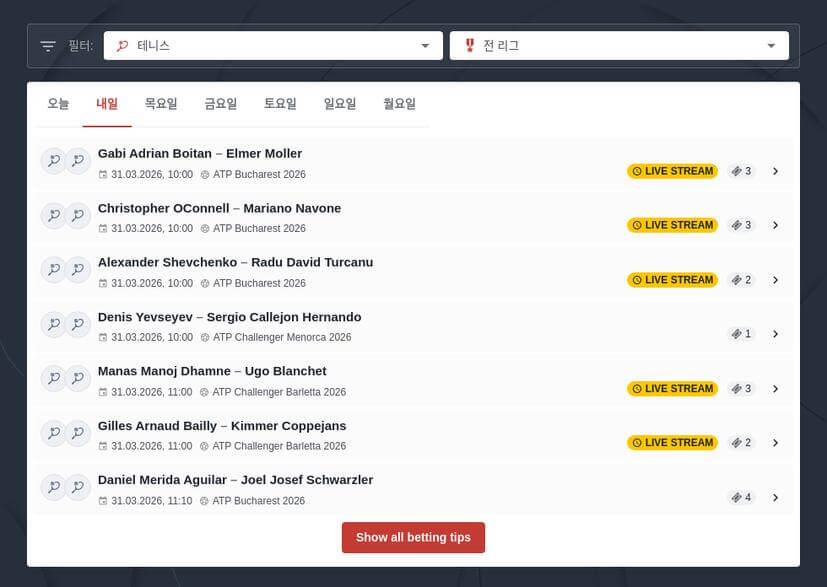Expand the Merida Aguilar vs Schwarzler chevron
This screenshot has height=587, width=827.
click(775, 497)
